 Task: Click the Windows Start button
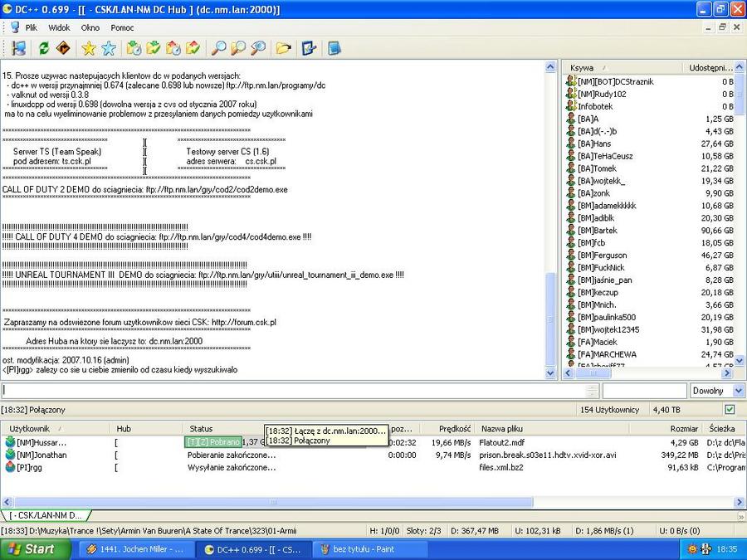(36, 549)
